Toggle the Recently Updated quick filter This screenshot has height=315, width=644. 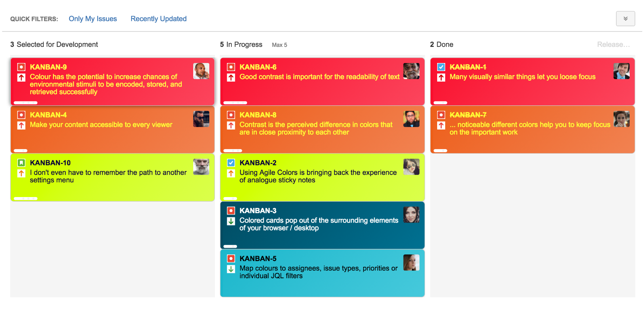159,19
